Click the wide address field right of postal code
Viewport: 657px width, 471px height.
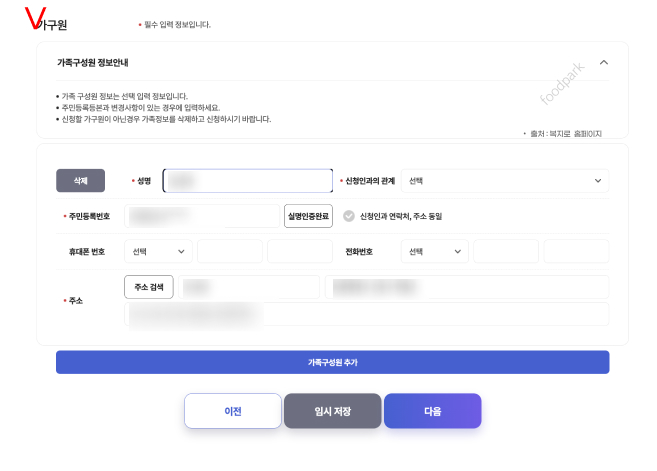pyautogui.click(x=467, y=287)
